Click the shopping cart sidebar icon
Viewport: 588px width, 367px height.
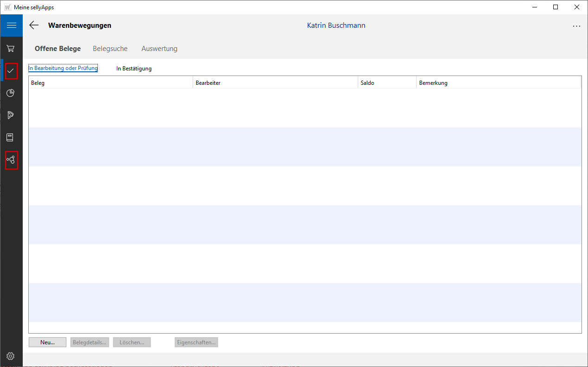tap(11, 49)
